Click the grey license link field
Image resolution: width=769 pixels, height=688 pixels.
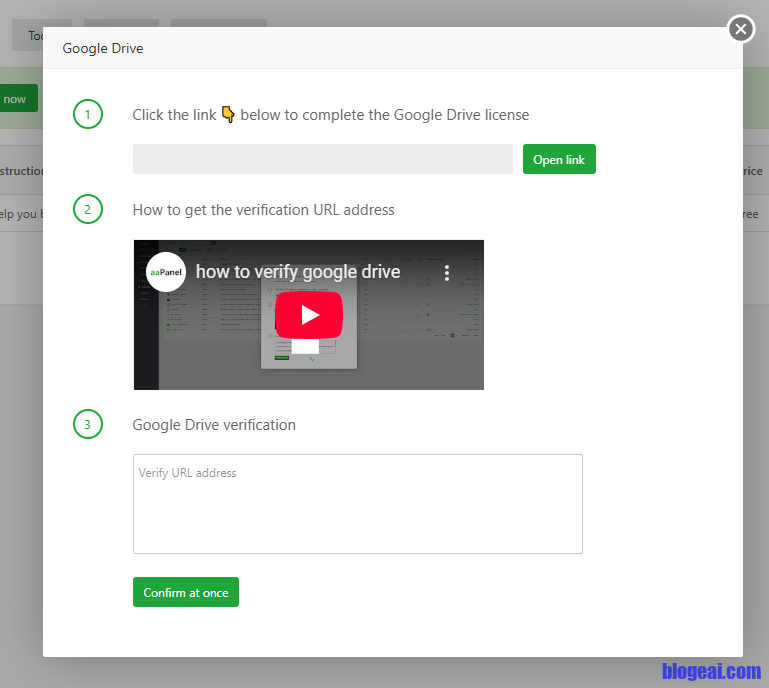tap(322, 159)
